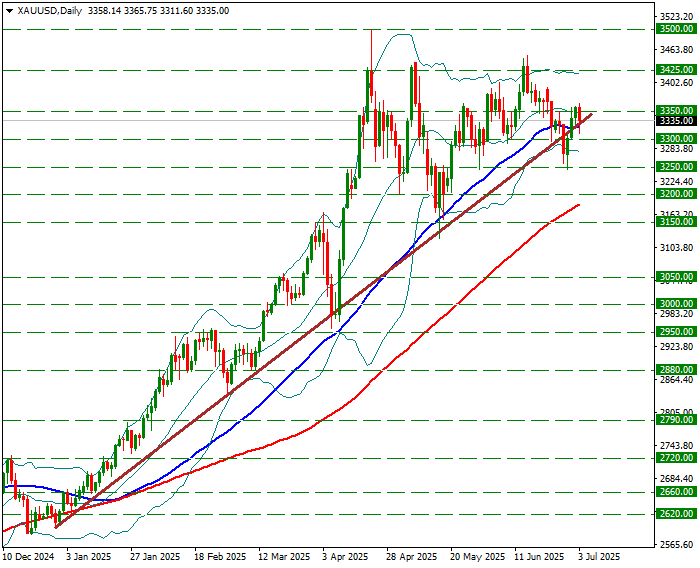Click the 12 Mar 2025 date label
Image resolution: width=700 pixels, height=568 pixels.
[285, 557]
